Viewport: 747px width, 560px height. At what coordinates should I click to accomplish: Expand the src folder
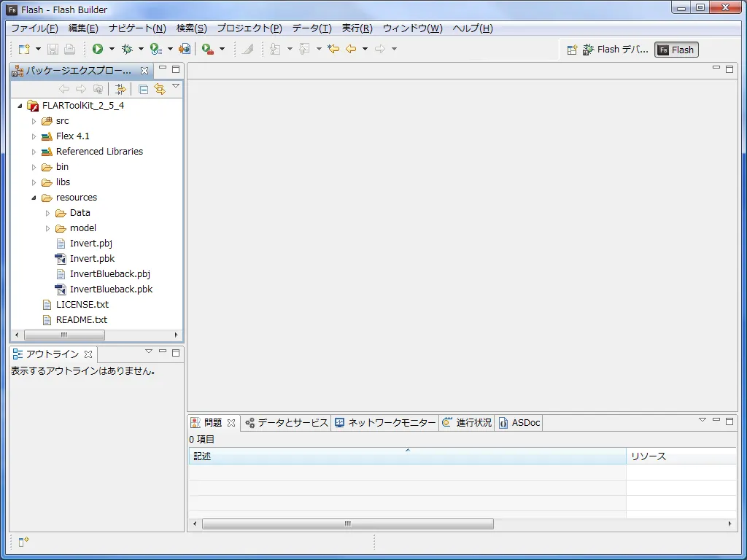point(34,121)
